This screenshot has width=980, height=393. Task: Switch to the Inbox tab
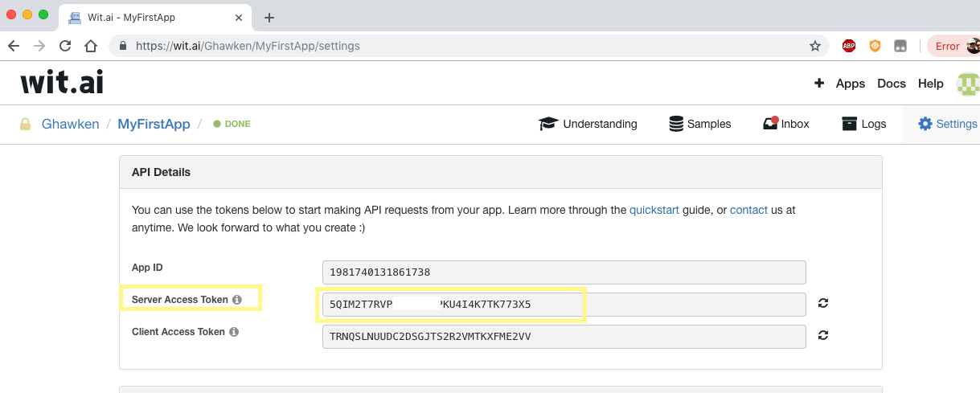[x=785, y=124]
